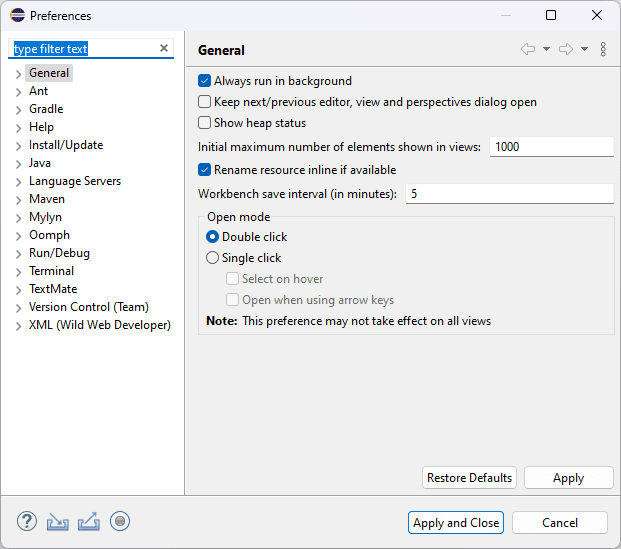Select Oomph in the tree
Viewport: 621px width, 549px height.
click(49, 235)
